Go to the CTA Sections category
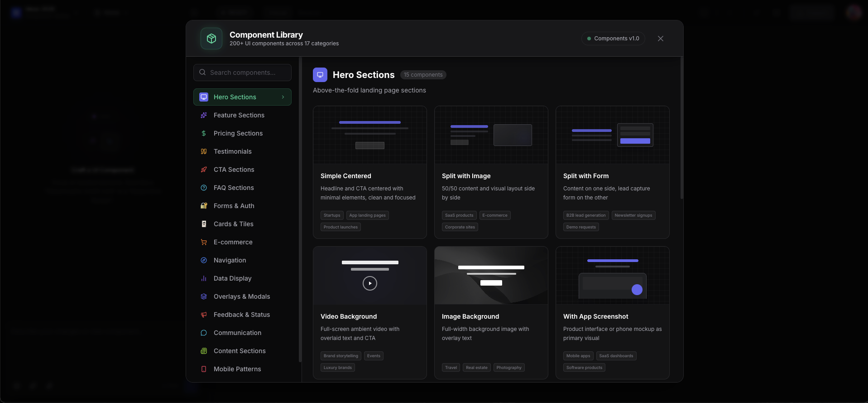The width and height of the screenshot is (868, 403). [x=242, y=170]
